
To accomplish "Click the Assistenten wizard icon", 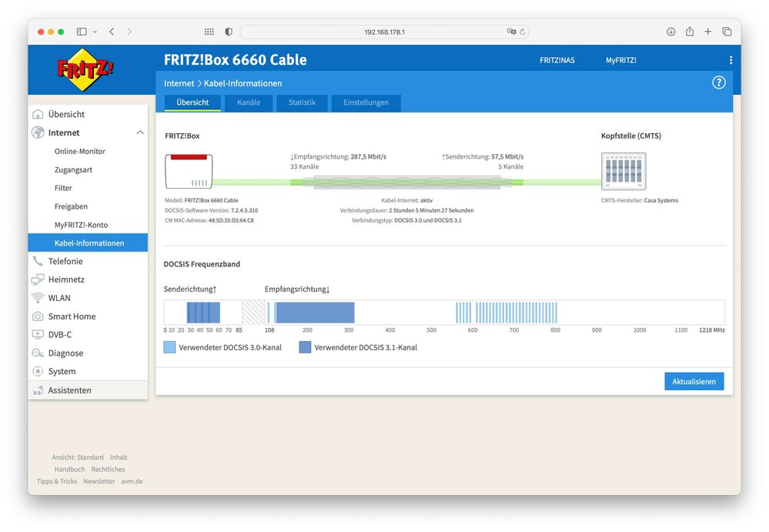I will (x=38, y=390).
